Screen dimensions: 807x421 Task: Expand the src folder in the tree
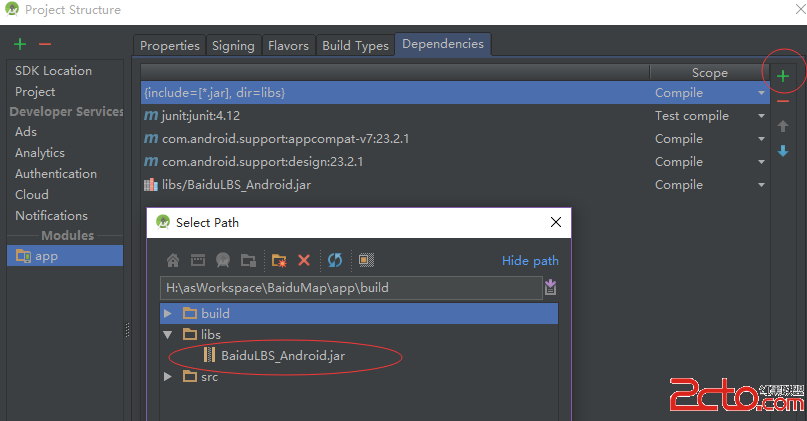click(168, 377)
